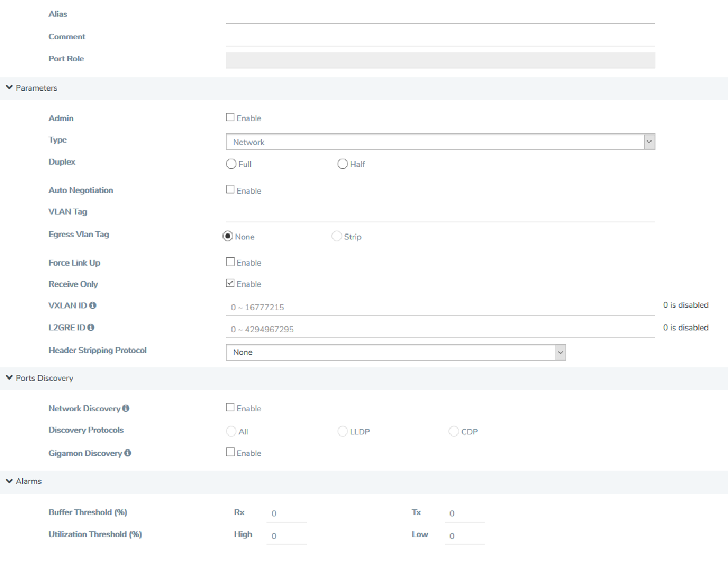This screenshot has width=728, height=561.
Task: Select Half duplex radio button
Action: coord(343,164)
